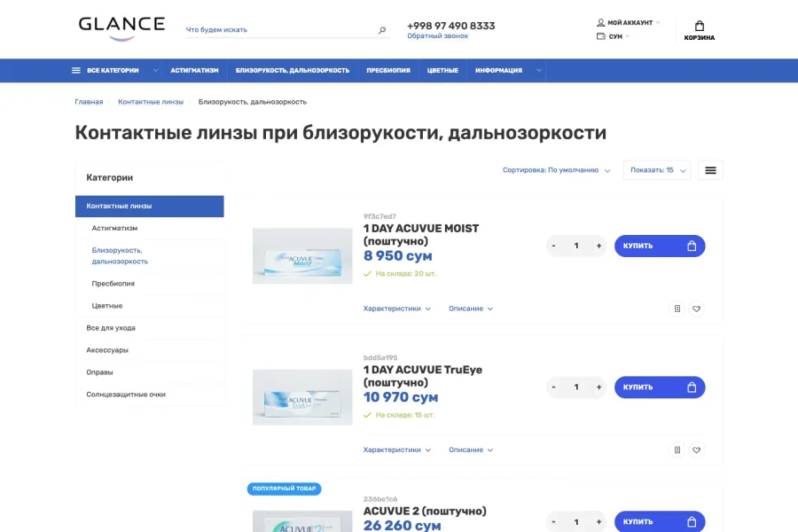Click the currency wallet icon beside СУМ
This screenshot has width=798, height=532.
(600, 36)
